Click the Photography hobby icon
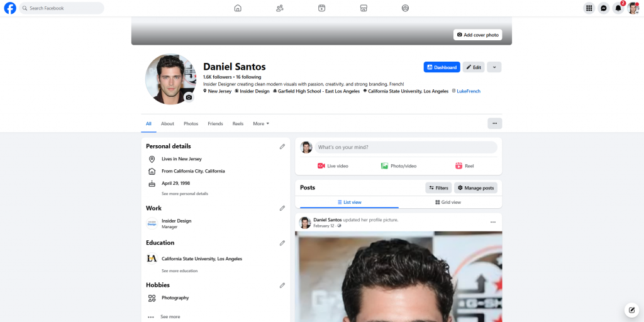The height and width of the screenshot is (322, 644). click(x=152, y=298)
